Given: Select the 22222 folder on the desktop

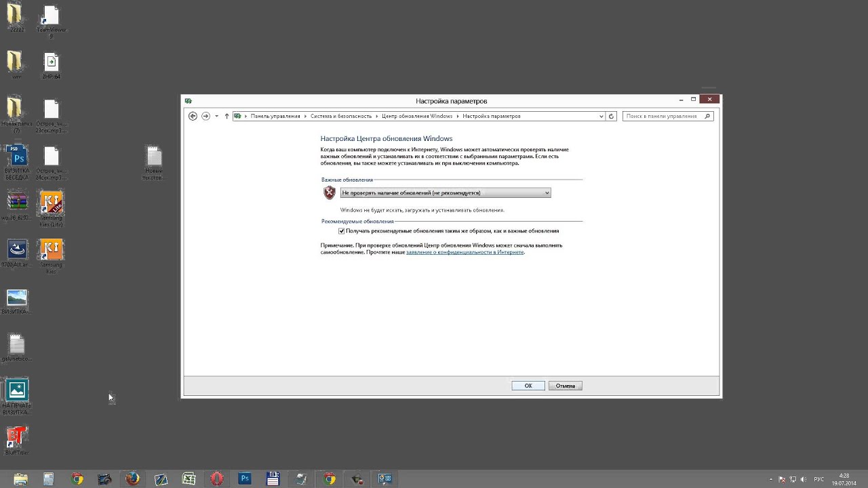Looking at the screenshot, I should click(15, 18).
